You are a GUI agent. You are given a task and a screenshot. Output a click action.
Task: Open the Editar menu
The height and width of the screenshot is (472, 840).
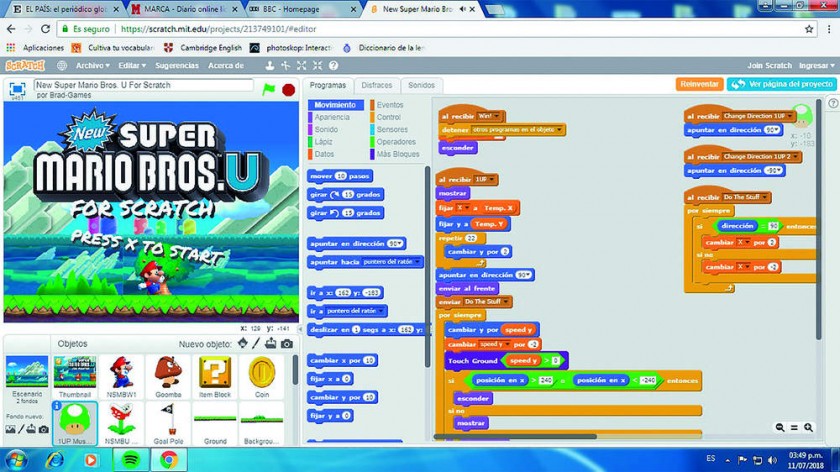[x=132, y=65]
